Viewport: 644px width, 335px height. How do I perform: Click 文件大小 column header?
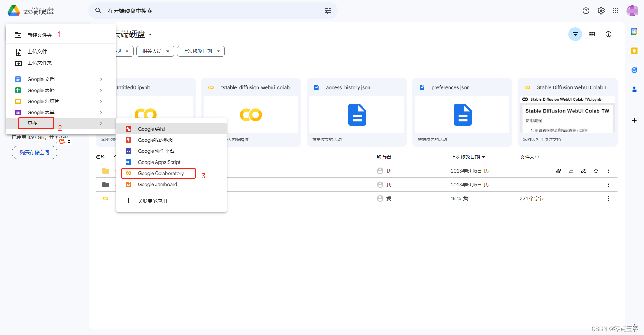(x=530, y=157)
